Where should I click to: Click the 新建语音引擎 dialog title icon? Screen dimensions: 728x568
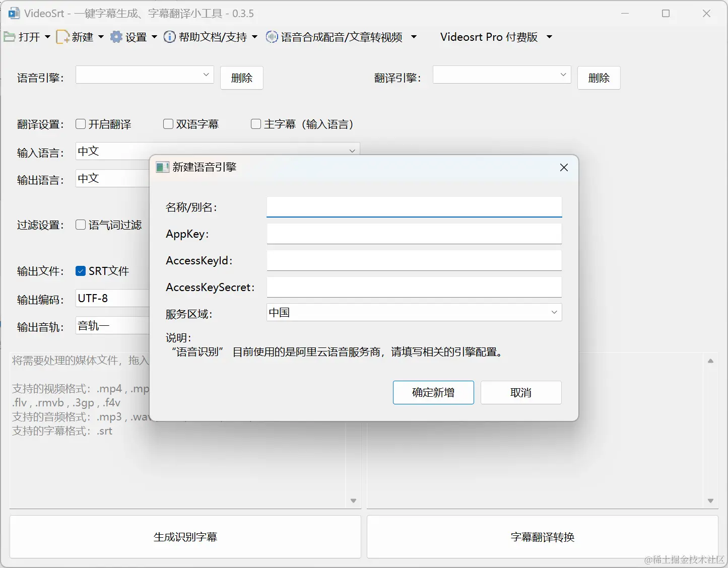(162, 167)
